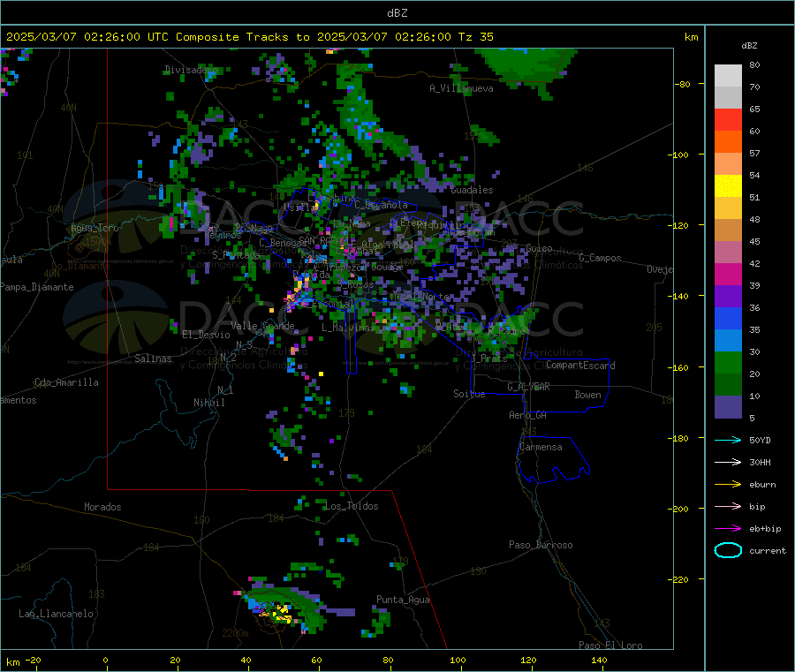Click the G_Campos place label
This screenshot has height=672, width=795.
point(600,258)
